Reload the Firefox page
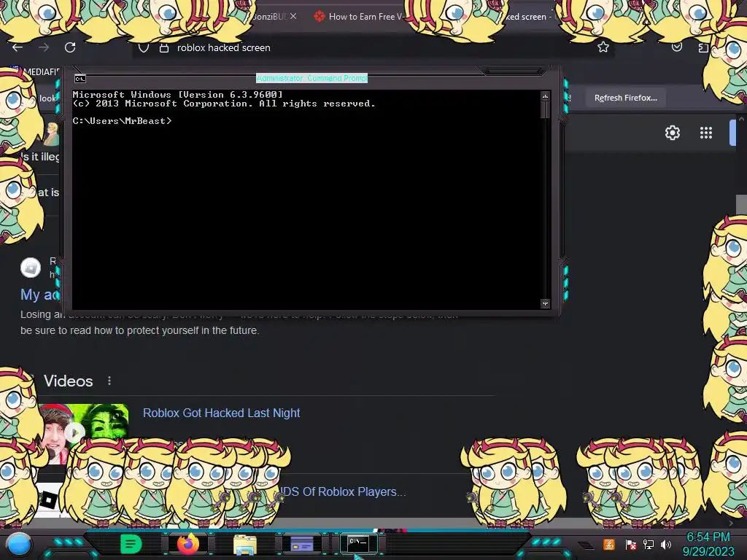Viewport: 747px width, 560px height. 70,47
